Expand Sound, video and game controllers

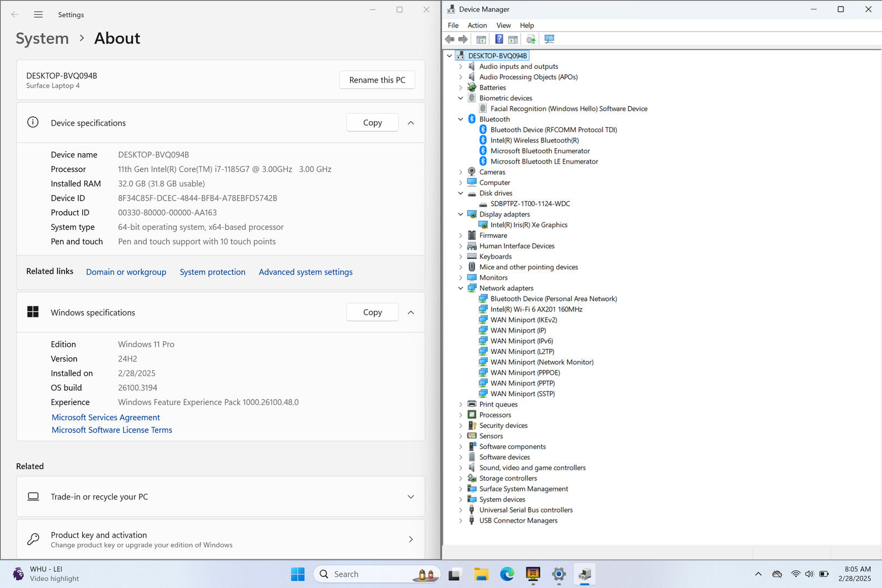tap(460, 468)
